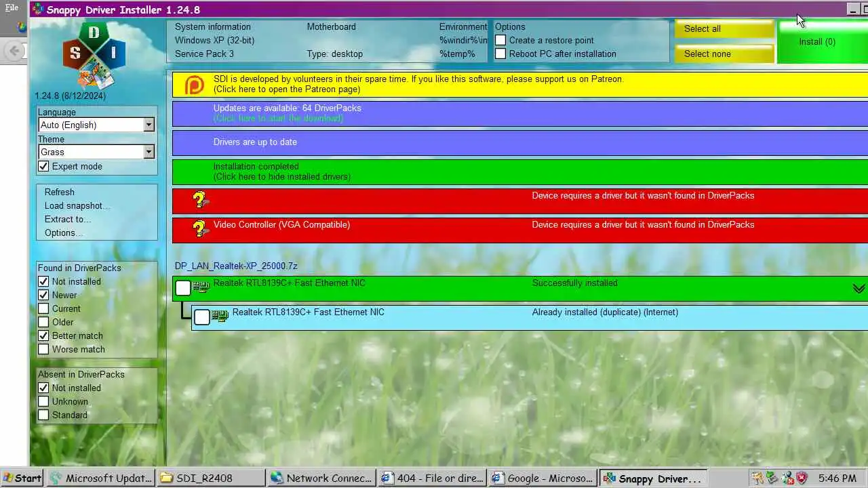Viewport: 868px width, 488px height.
Task: Click the Start button
Action: 22,478
